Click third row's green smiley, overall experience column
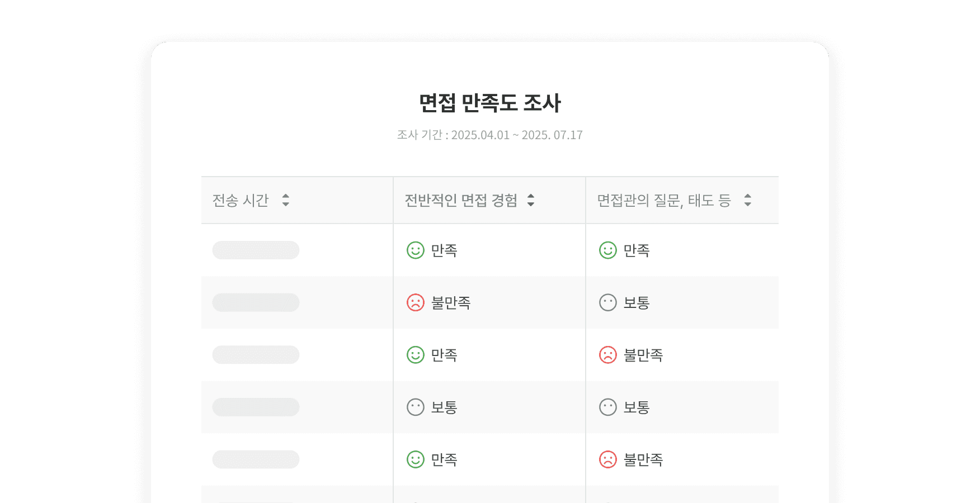Screen dimensions: 980x503 coord(416,355)
